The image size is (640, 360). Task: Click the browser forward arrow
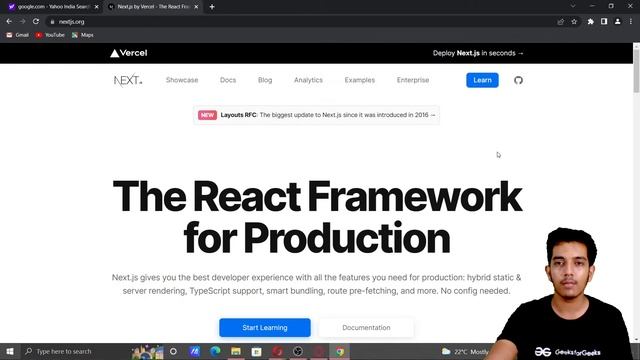[x=22, y=21]
